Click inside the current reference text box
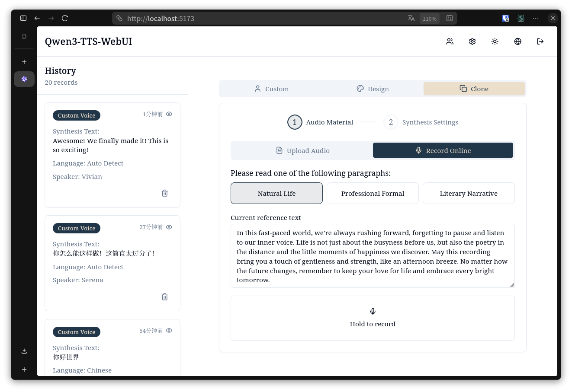 click(372, 256)
